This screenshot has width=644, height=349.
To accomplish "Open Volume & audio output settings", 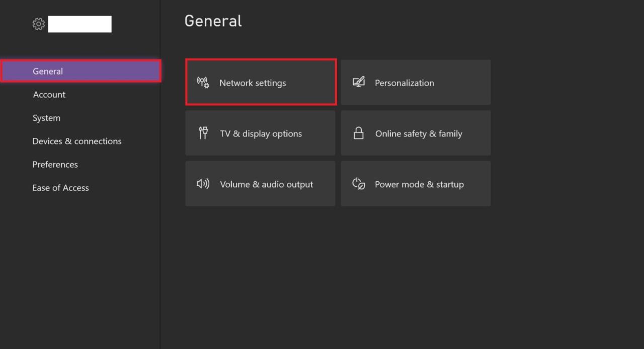I will (x=260, y=184).
